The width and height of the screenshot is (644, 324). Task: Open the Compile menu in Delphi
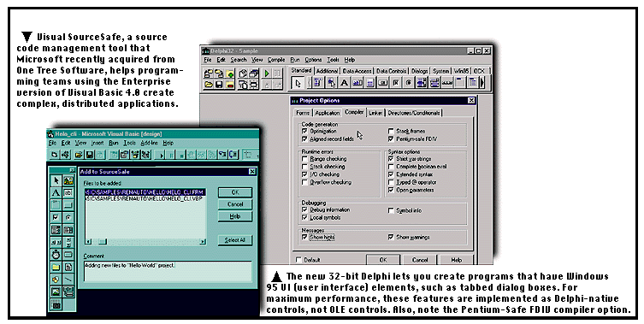[276, 60]
